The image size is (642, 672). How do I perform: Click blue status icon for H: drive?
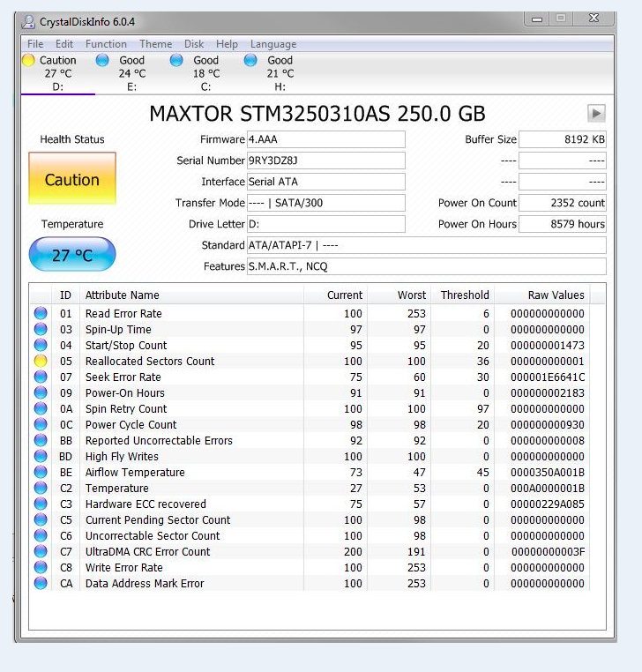click(250, 61)
